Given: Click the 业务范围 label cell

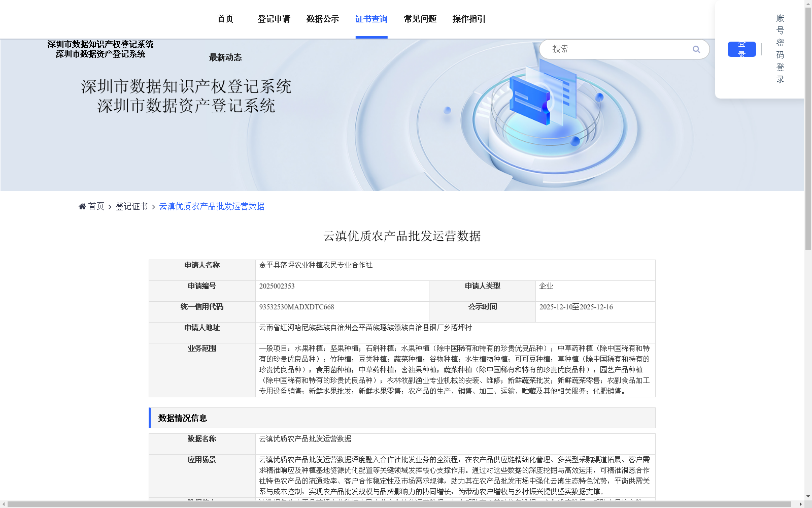Looking at the screenshot, I should click(202, 370).
